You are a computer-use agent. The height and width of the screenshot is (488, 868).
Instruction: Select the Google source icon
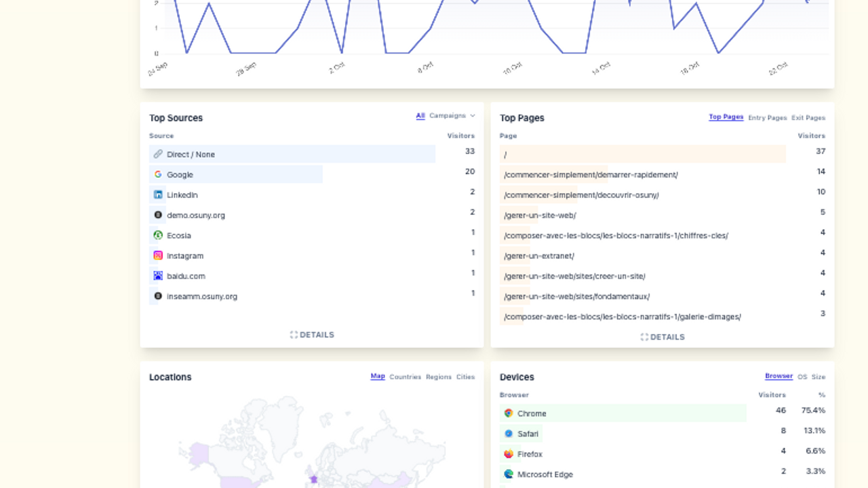[158, 174]
